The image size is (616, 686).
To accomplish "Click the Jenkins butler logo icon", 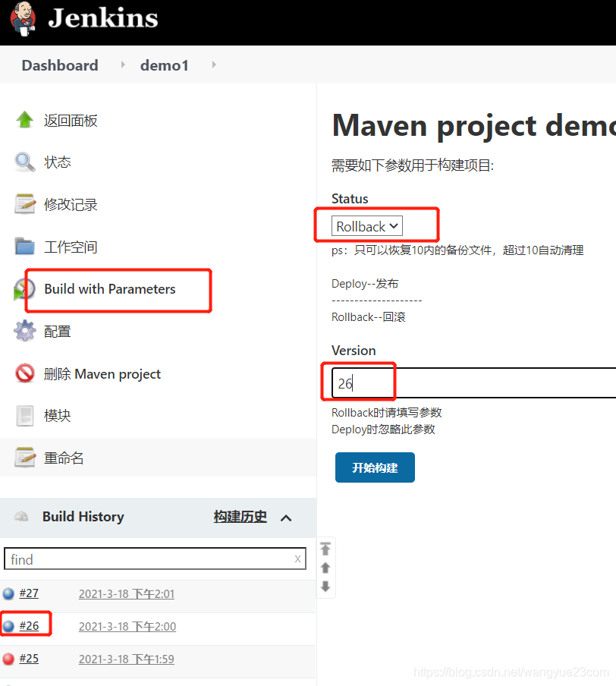I will (x=23, y=19).
